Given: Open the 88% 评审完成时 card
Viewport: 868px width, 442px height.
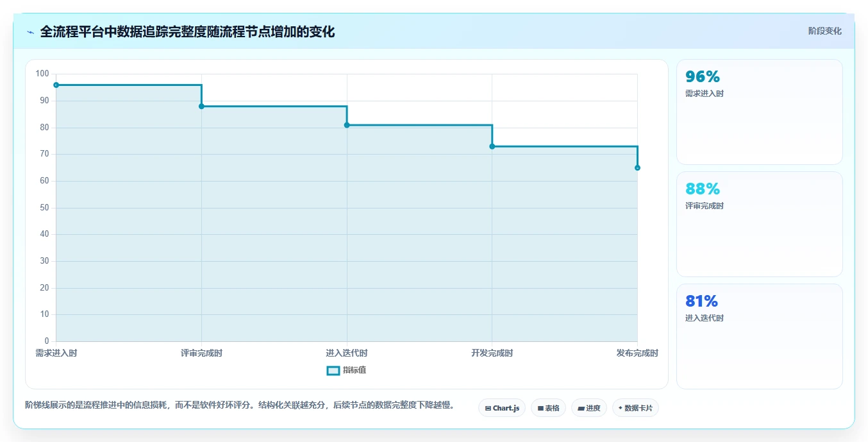Looking at the screenshot, I should pos(759,224).
